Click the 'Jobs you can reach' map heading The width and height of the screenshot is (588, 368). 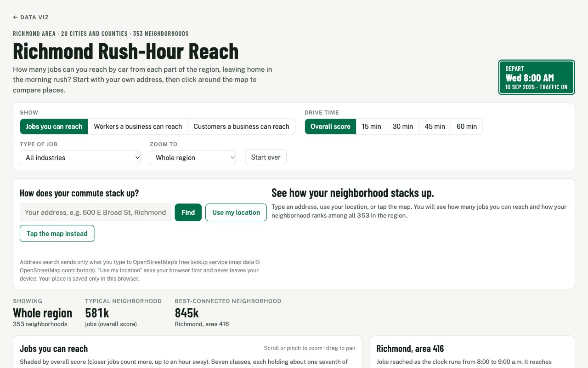(54, 349)
